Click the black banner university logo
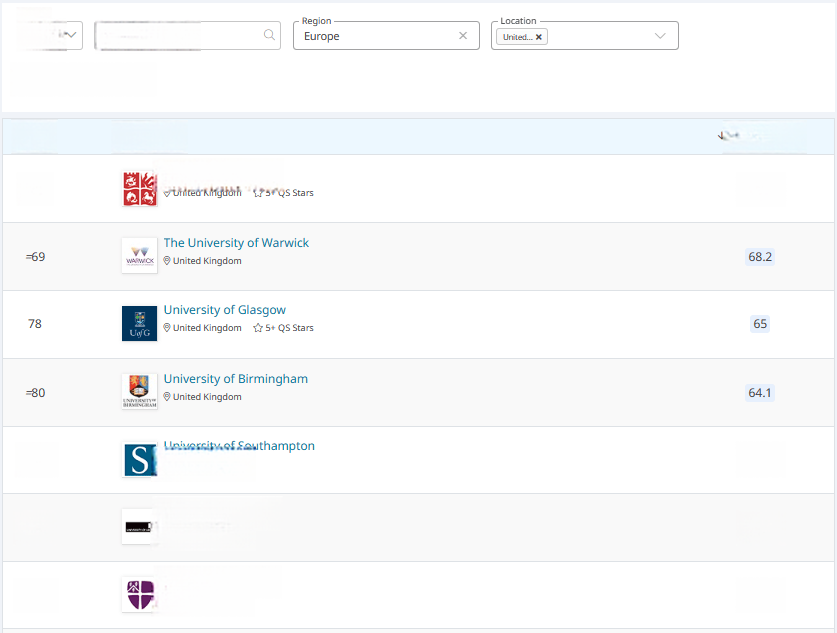This screenshot has width=837, height=633. pyautogui.click(x=139, y=527)
